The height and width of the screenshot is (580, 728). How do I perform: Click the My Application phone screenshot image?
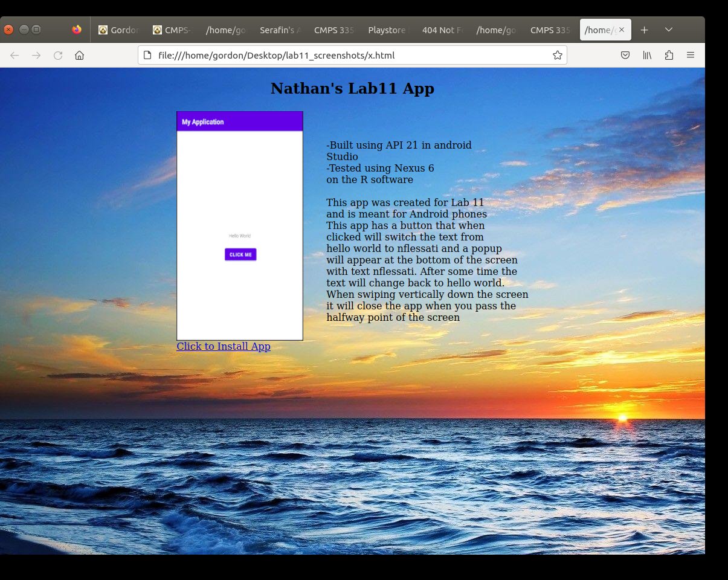tap(240, 226)
